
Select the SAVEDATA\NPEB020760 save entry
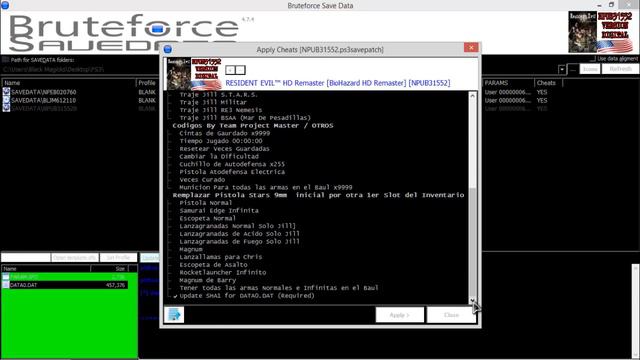[x=44, y=92]
